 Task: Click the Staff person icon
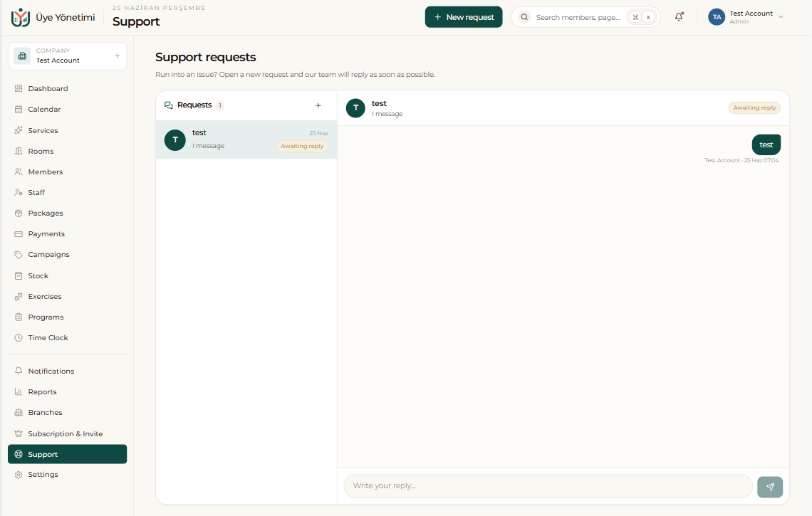pos(19,193)
